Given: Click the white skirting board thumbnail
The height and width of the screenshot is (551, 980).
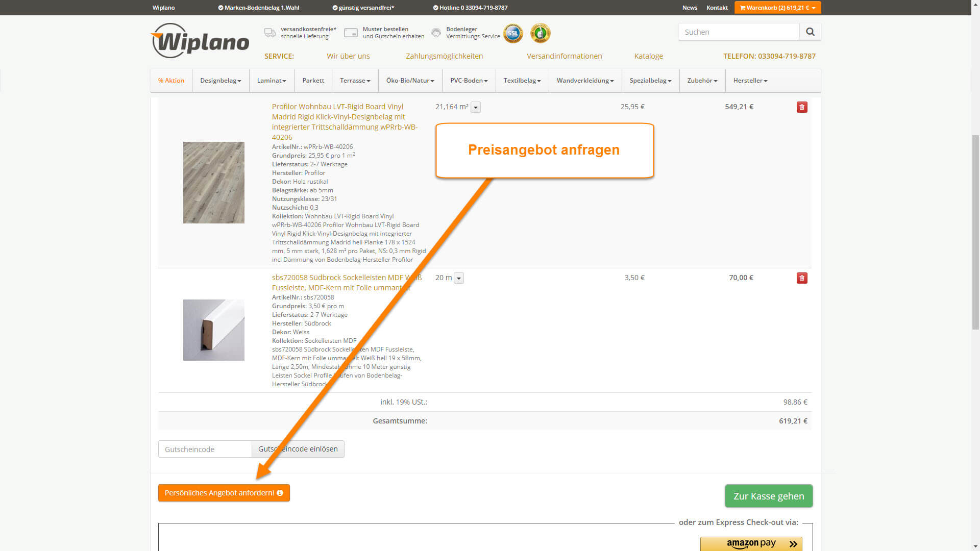Looking at the screenshot, I should [x=213, y=330].
